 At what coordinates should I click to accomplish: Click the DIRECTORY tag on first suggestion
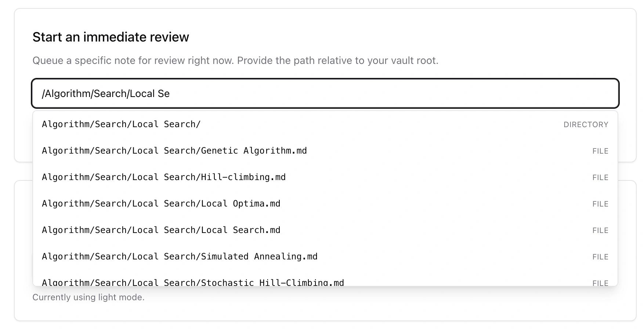tap(586, 125)
